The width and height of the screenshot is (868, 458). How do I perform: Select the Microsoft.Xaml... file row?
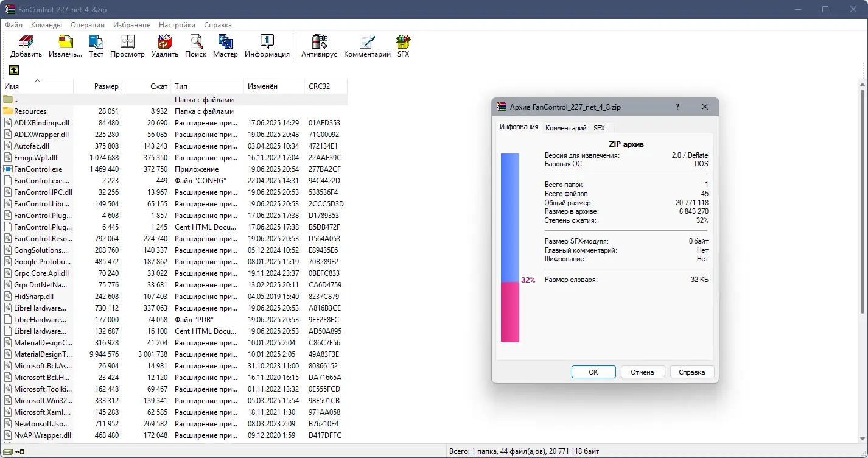click(174, 412)
